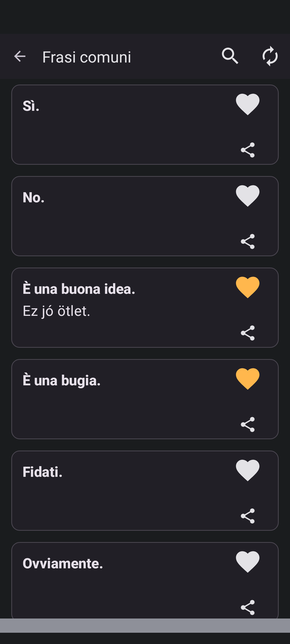Share the phrase 'Ovviamente.'
290x644 pixels.
pyautogui.click(x=248, y=608)
